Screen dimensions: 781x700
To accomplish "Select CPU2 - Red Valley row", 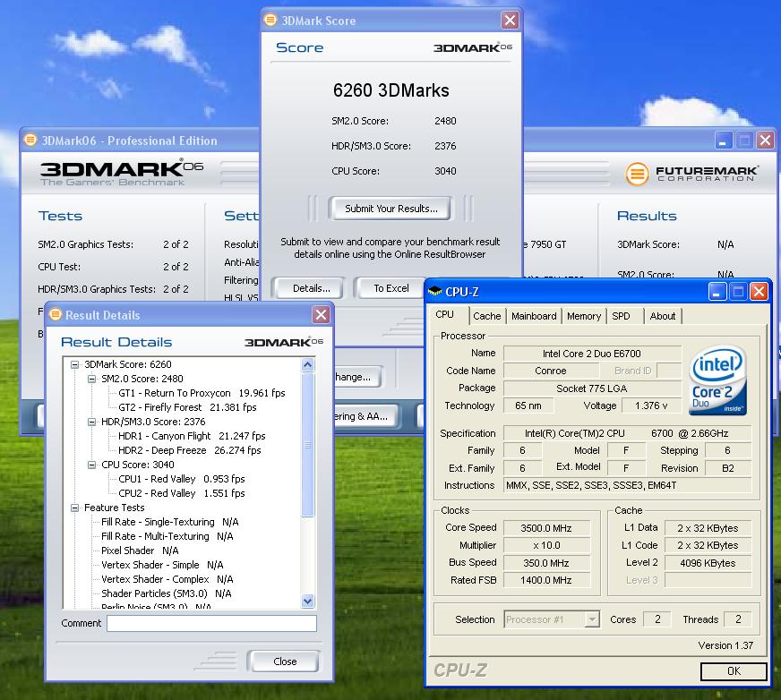I will click(181, 493).
